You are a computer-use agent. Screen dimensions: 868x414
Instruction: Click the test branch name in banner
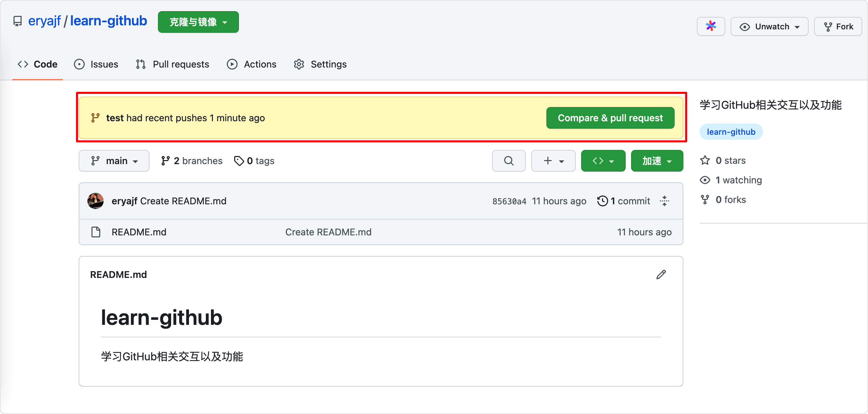click(115, 118)
